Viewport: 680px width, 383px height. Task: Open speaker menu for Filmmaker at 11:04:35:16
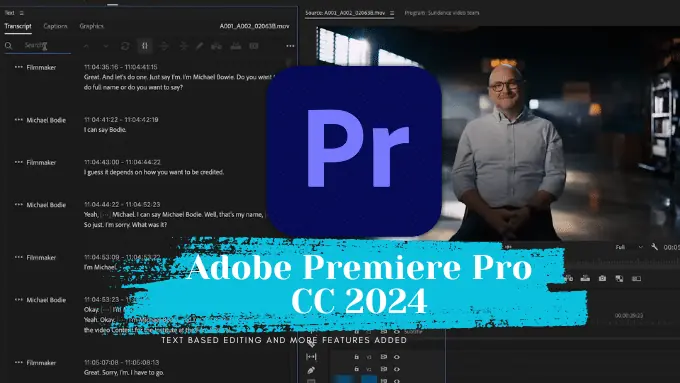point(19,67)
